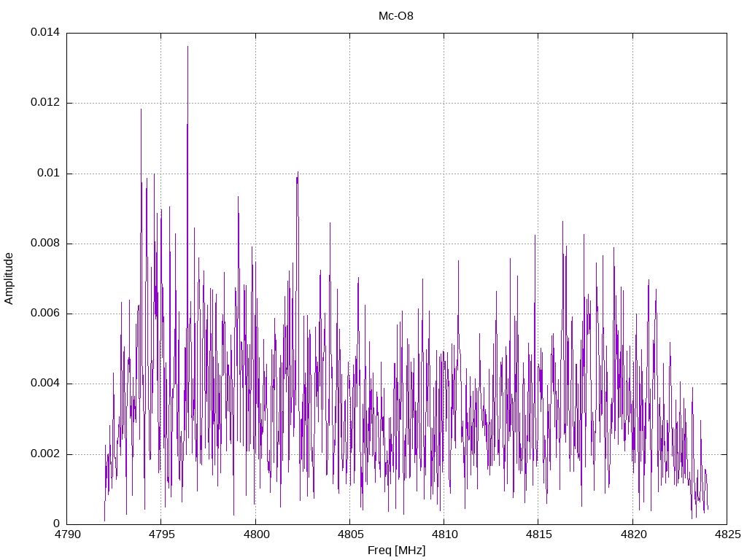Click y-axis tick label 0.006

pyautogui.click(x=45, y=314)
